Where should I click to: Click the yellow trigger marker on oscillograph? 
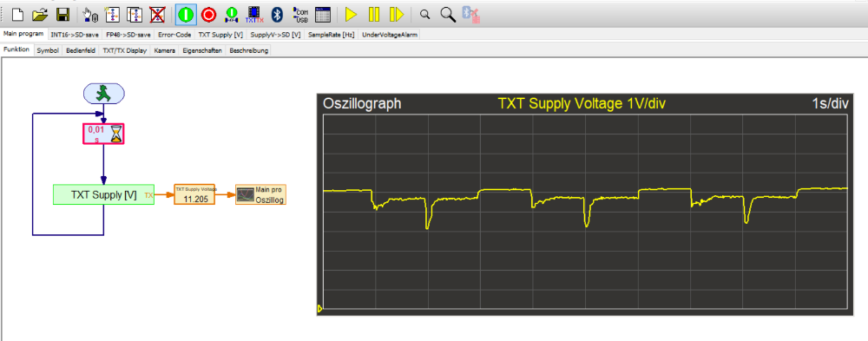(320, 308)
